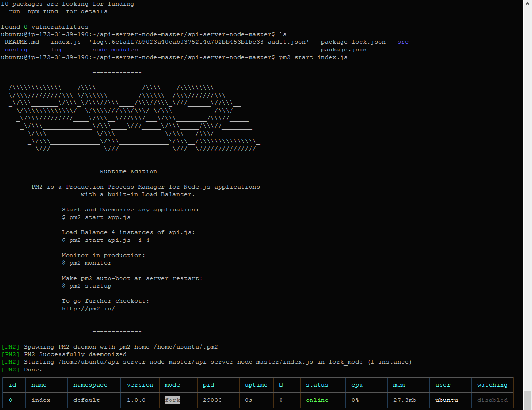Click the 'default' namespace cell

(x=87, y=400)
